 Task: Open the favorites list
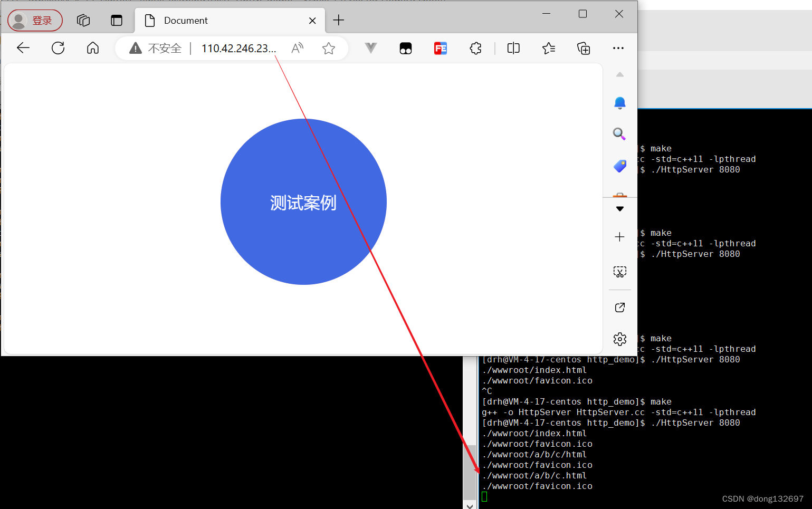click(549, 49)
